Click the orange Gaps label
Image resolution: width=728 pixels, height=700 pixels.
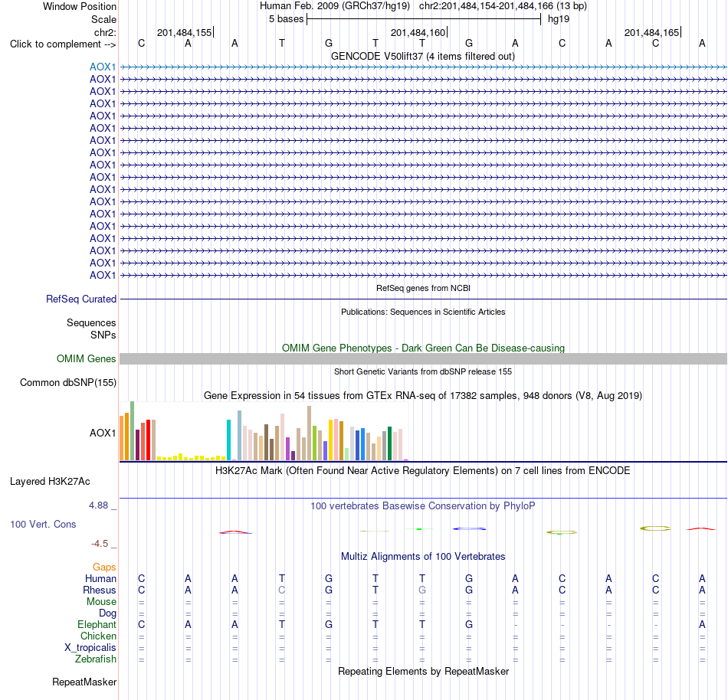pyautogui.click(x=104, y=568)
